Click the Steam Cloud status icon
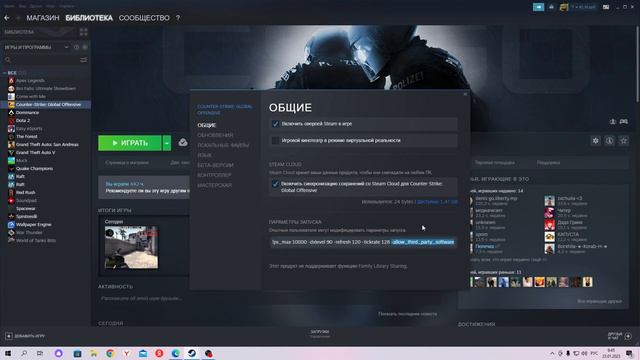This screenshot has height=360, width=640. pos(183,142)
